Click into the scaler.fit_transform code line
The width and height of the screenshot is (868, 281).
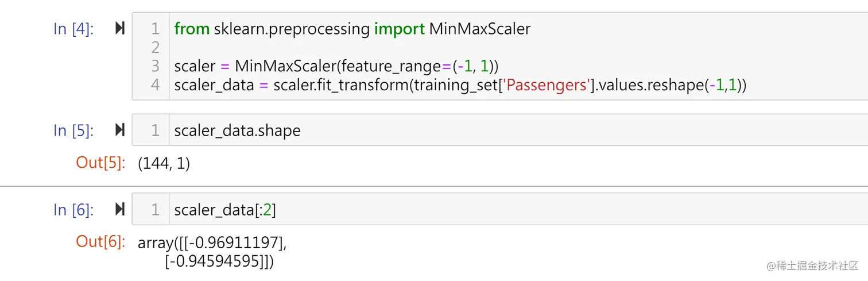tap(459, 85)
